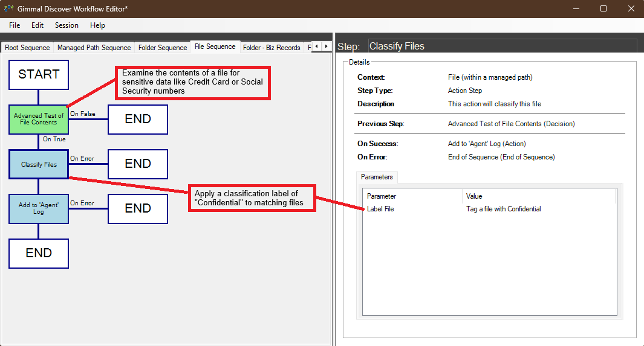Switch to the Managed Path Sequence tab
The image size is (644, 346).
(94, 48)
